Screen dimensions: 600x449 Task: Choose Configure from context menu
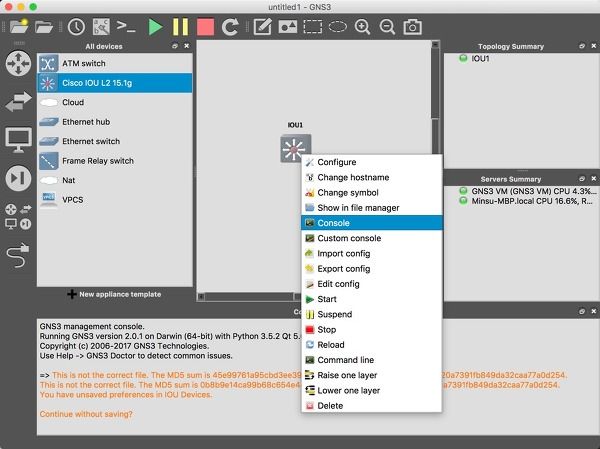(372, 162)
